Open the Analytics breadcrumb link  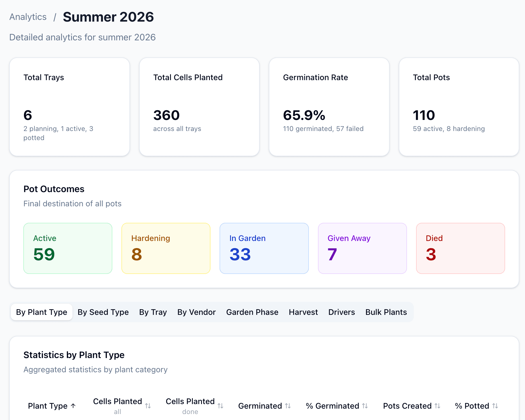(28, 17)
